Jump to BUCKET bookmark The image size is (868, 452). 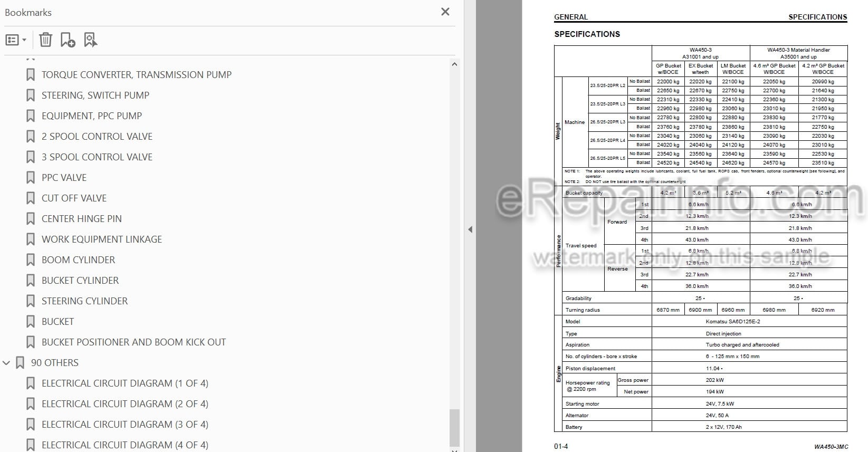[58, 322]
